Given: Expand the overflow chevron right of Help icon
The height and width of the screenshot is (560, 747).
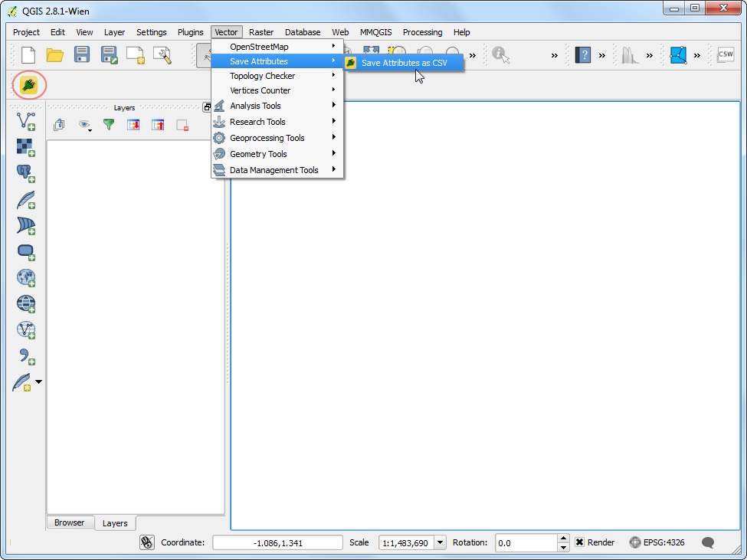Looking at the screenshot, I should coord(602,55).
